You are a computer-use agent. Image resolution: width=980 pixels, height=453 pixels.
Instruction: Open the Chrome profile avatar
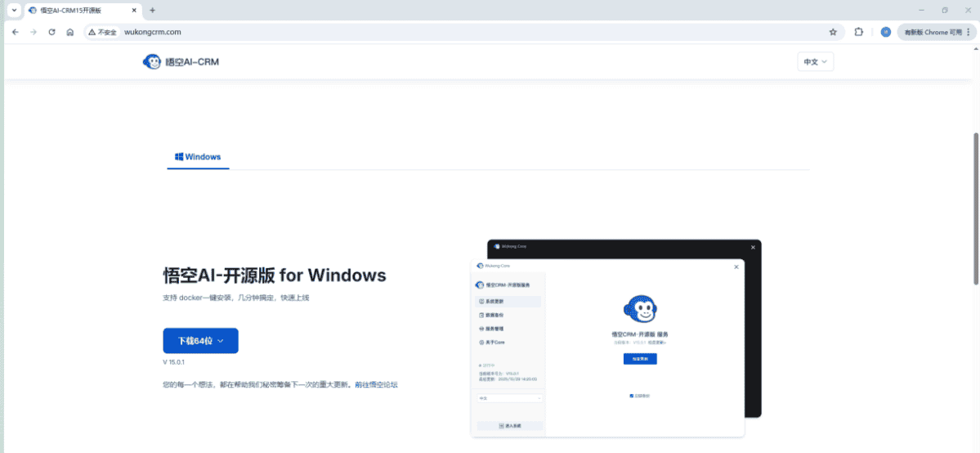[x=886, y=32]
